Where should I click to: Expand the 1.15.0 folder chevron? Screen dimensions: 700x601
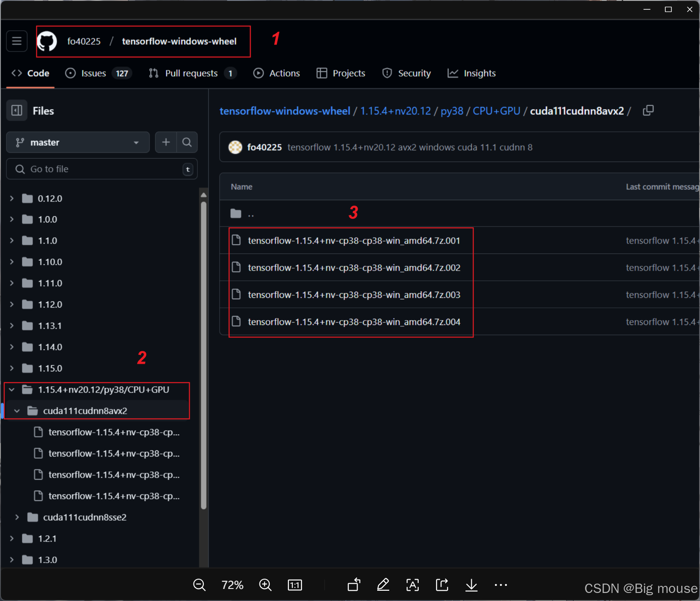coord(12,368)
